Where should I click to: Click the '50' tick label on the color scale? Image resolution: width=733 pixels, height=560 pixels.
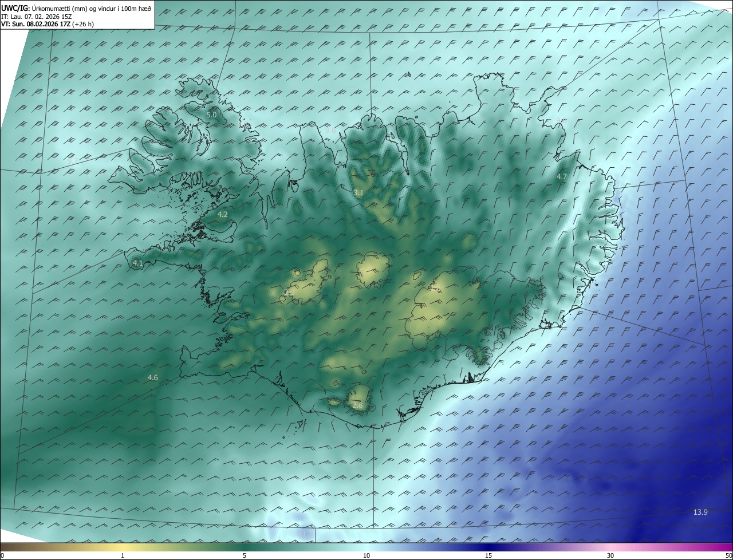(x=728, y=555)
